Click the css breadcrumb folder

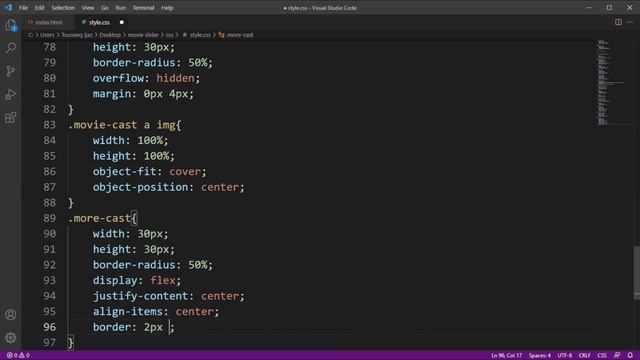169,35
